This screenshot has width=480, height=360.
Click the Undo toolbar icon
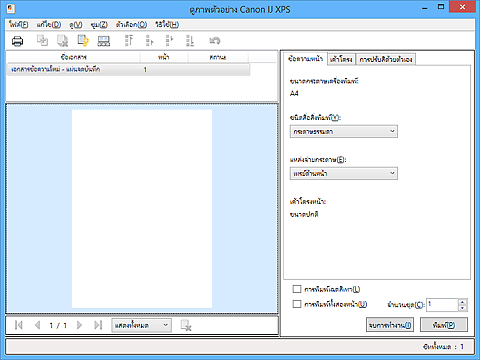[215, 41]
